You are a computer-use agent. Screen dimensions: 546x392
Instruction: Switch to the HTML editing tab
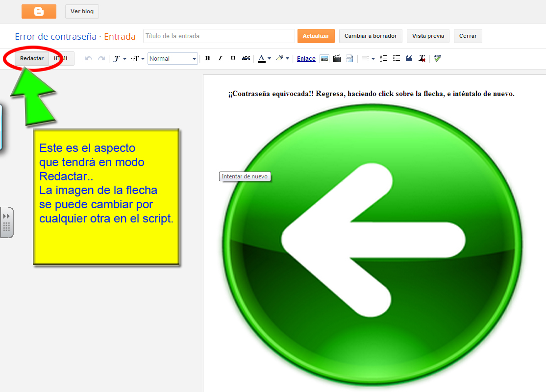[61, 58]
